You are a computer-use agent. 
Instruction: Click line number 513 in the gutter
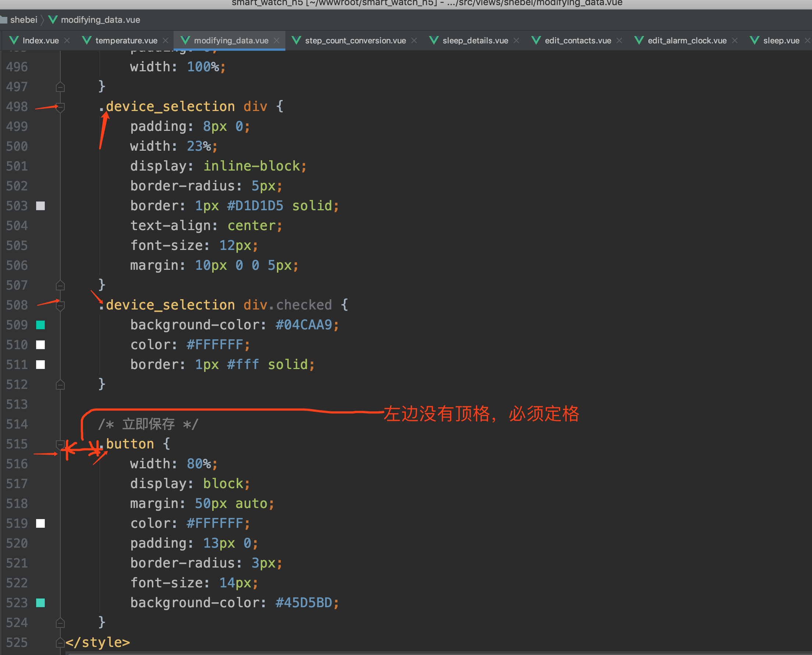[x=17, y=404]
